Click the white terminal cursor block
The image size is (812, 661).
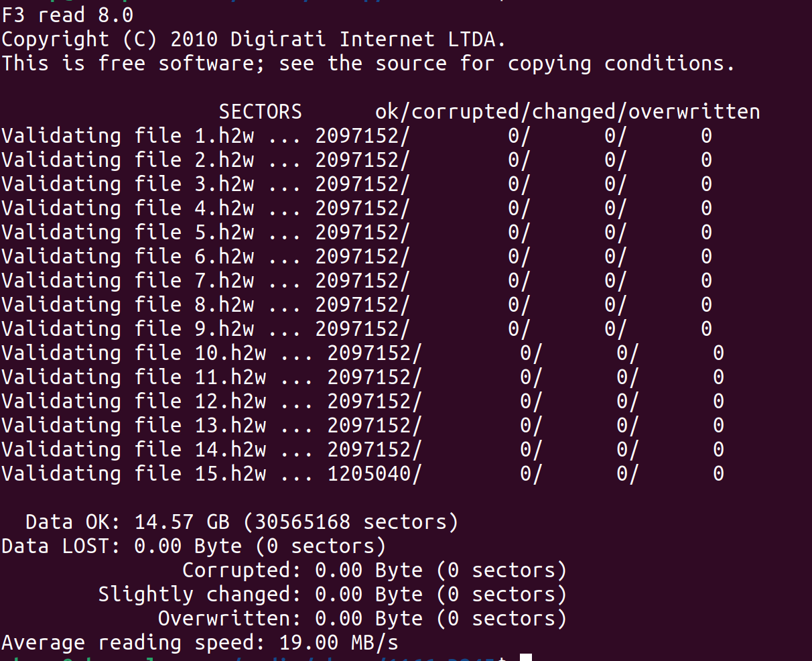[x=526, y=657]
